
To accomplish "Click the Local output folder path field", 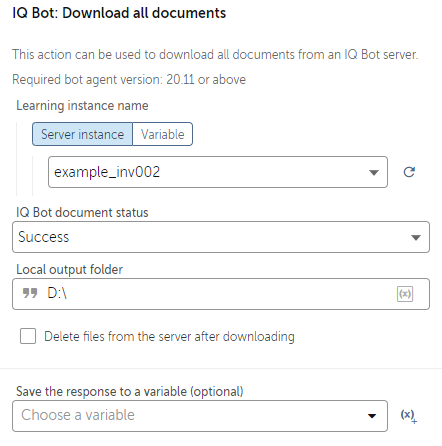I will click(221, 294).
